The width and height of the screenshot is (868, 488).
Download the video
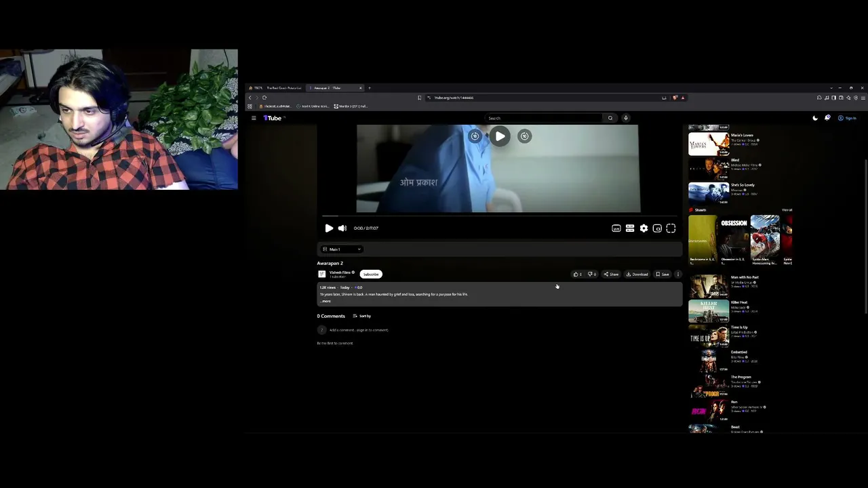(637, 274)
